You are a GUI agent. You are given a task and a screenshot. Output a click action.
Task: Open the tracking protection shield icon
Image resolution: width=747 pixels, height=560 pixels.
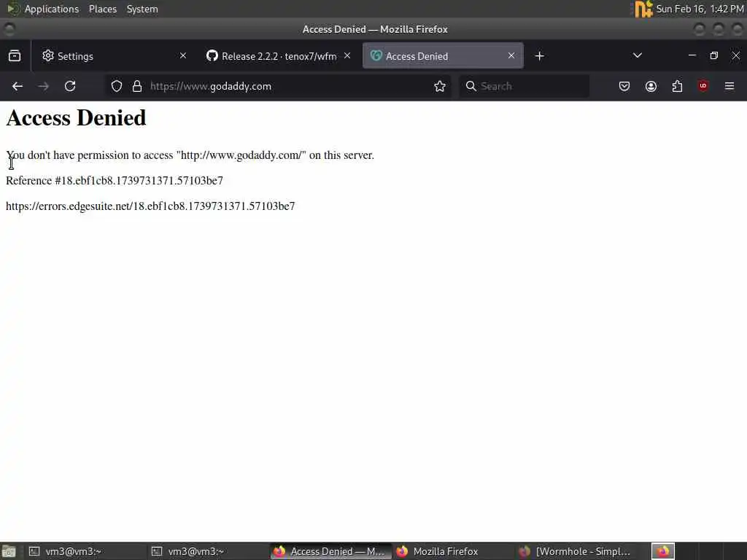pos(117,86)
